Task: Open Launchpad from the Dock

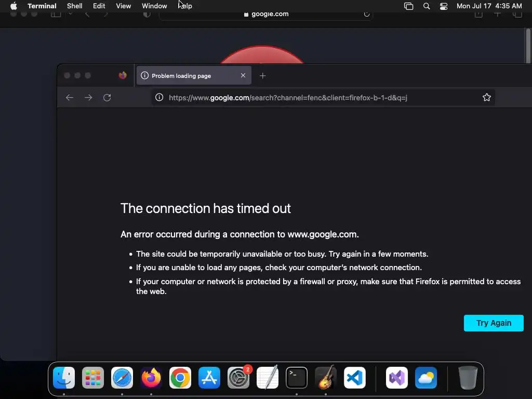Action: pyautogui.click(x=93, y=378)
